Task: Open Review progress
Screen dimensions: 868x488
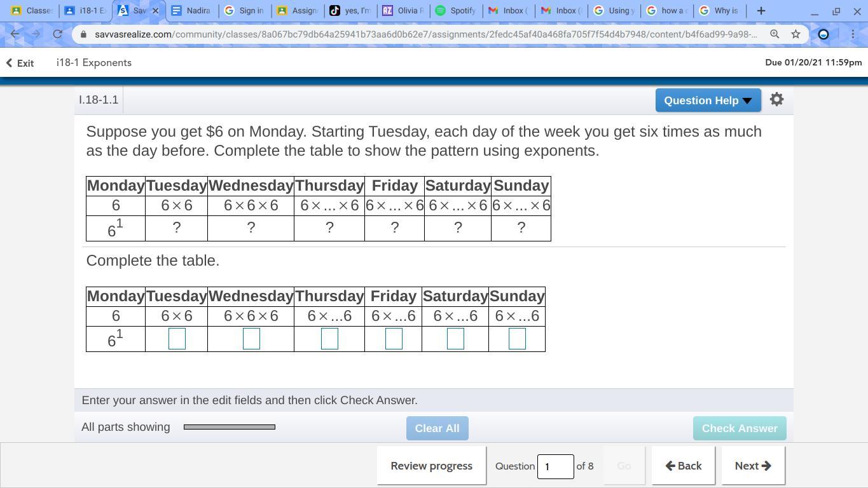Action: pos(431,466)
